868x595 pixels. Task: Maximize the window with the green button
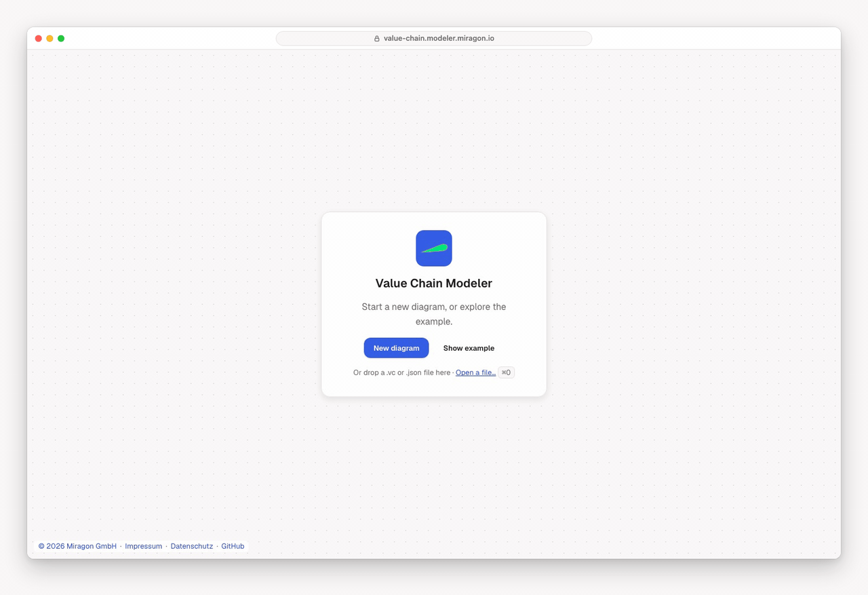61,39
